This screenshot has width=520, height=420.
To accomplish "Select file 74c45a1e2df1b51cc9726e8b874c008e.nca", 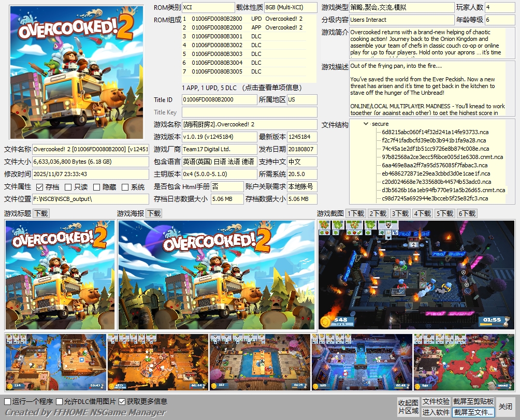I will point(435,149).
